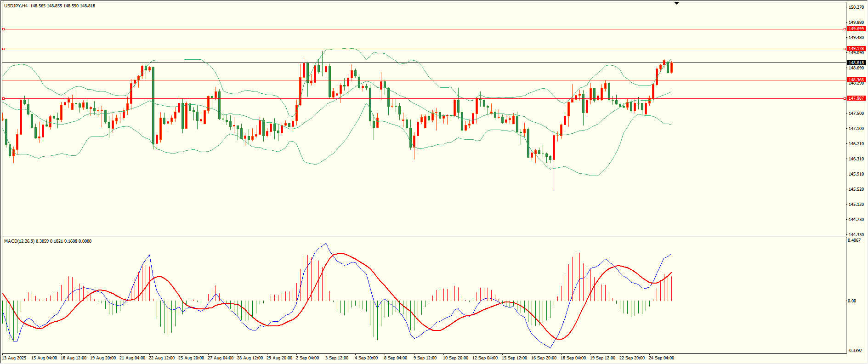
Task: Click the 13 Aug 2025 date label
Action: (x=14, y=358)
